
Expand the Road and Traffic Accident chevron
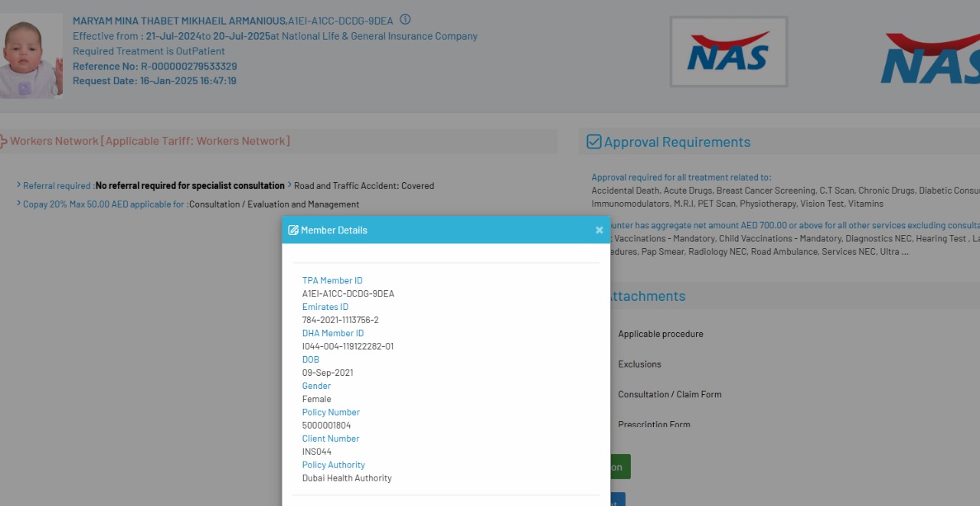(289, 184)
